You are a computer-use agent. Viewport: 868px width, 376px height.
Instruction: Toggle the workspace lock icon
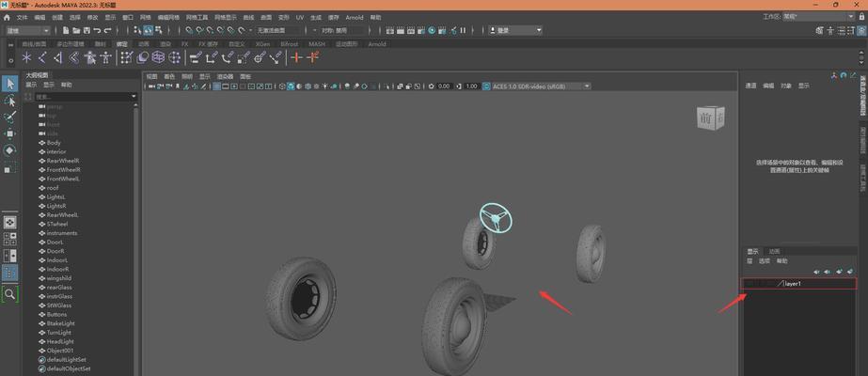[862, 17]
